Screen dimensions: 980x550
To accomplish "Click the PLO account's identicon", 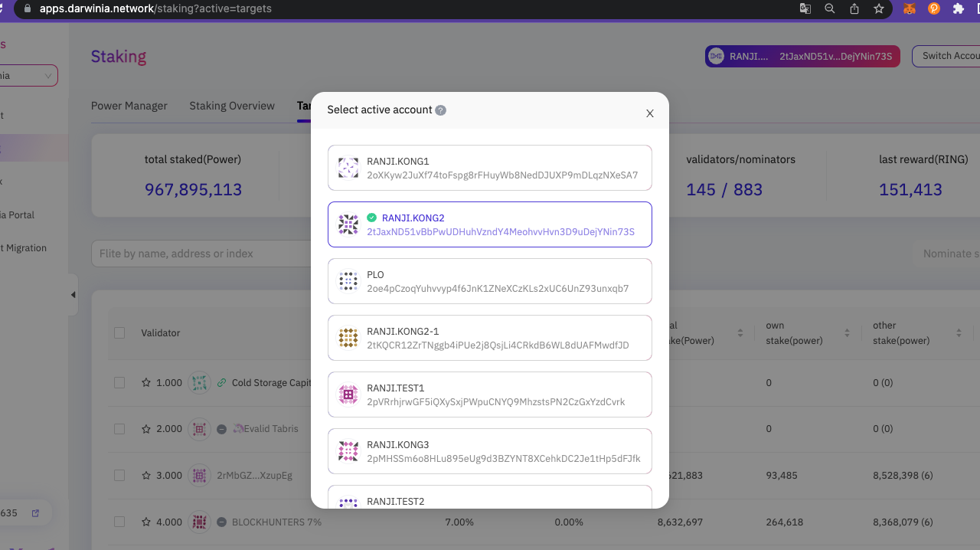I will point(348,281).
